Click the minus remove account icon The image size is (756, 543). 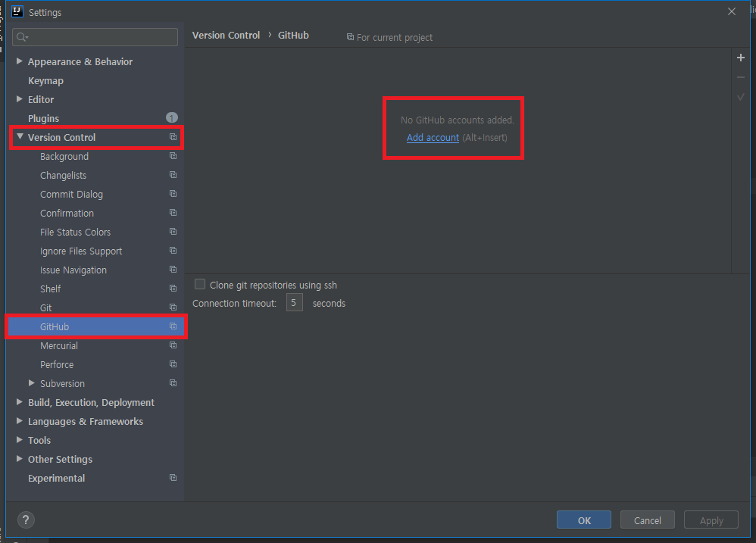(x=741, y=77)
